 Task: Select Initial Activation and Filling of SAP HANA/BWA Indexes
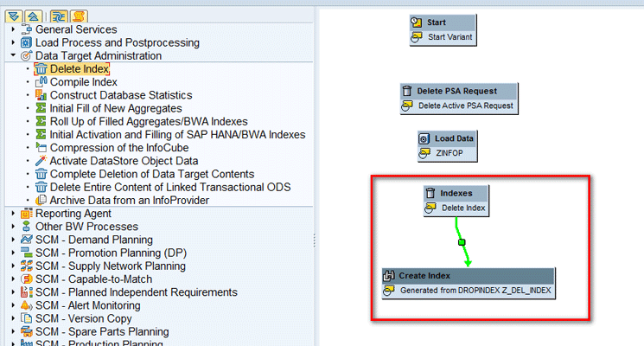(177, 135)
